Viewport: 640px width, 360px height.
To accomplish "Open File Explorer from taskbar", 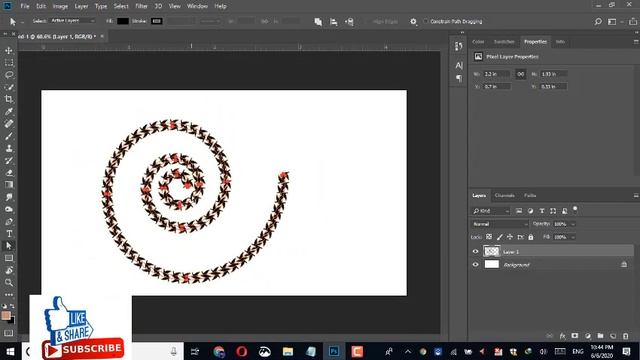I will [x=288, y=351].
